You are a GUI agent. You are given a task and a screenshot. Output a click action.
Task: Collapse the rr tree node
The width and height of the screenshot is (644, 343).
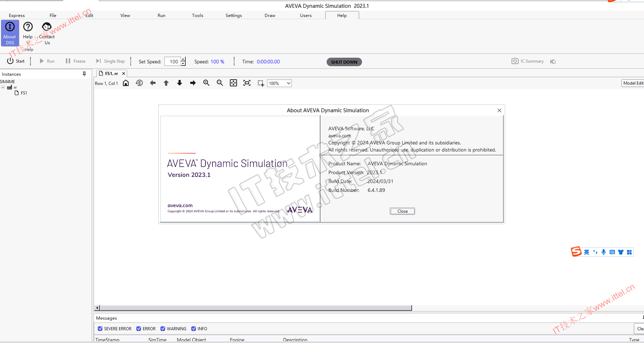3,87
